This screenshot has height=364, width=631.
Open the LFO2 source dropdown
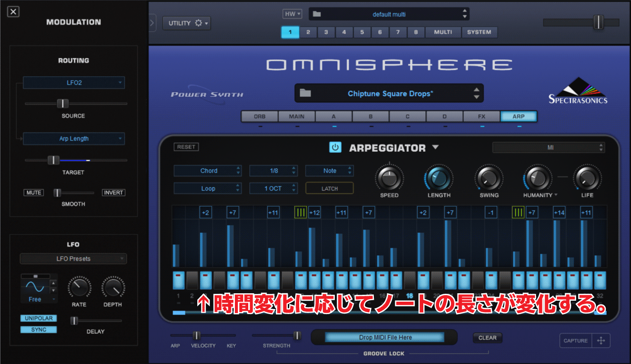(74, 83)
